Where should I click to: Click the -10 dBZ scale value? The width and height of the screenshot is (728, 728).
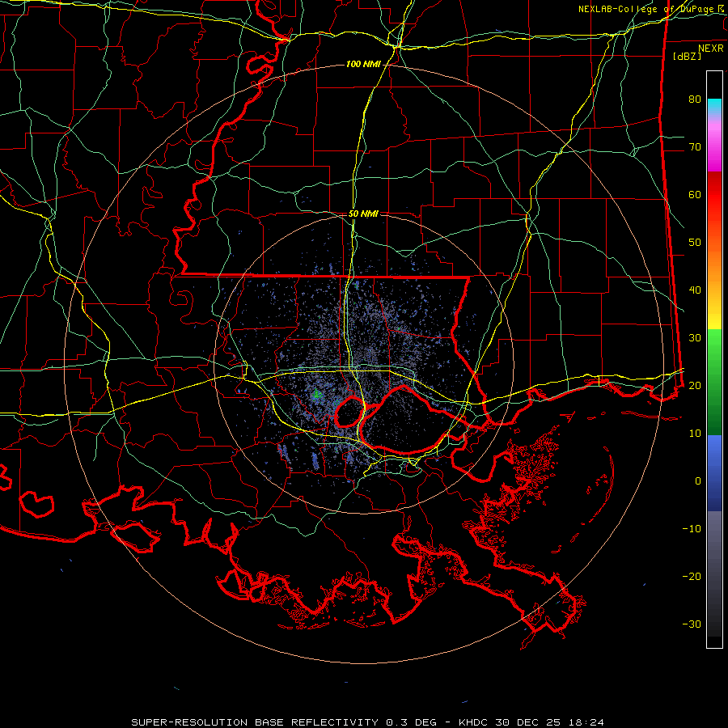pos(692,528)
